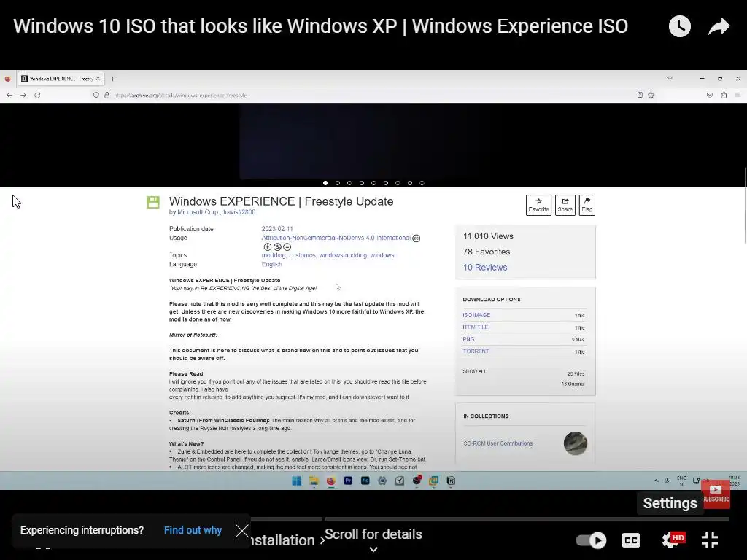Click '78 Favorites' text
Screen dimensions: 747x560
click(486, 252)
